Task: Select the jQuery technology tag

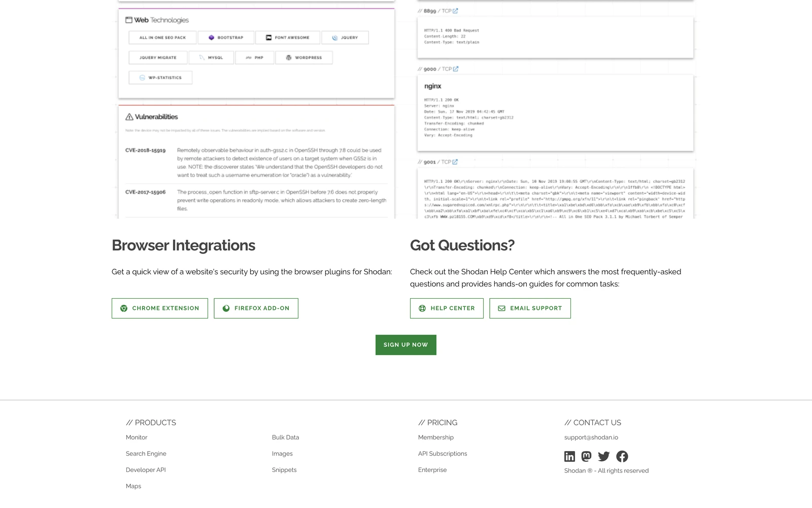Action: pyautogui.click(x=345, y=38)
